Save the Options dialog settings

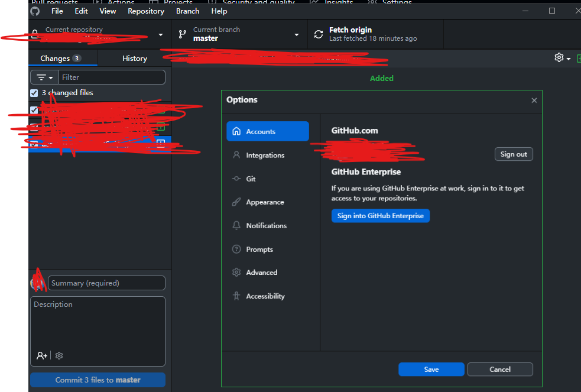tap(431, 370)
